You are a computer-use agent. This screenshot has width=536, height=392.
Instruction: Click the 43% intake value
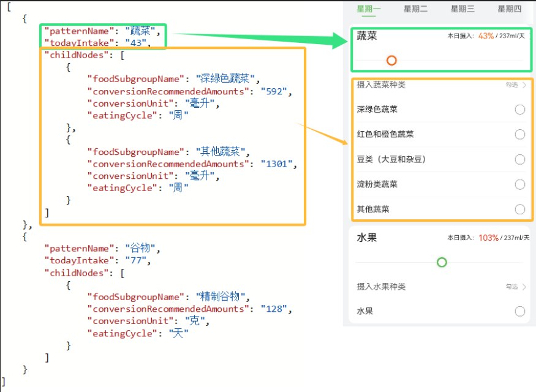[x=486, y=36]
